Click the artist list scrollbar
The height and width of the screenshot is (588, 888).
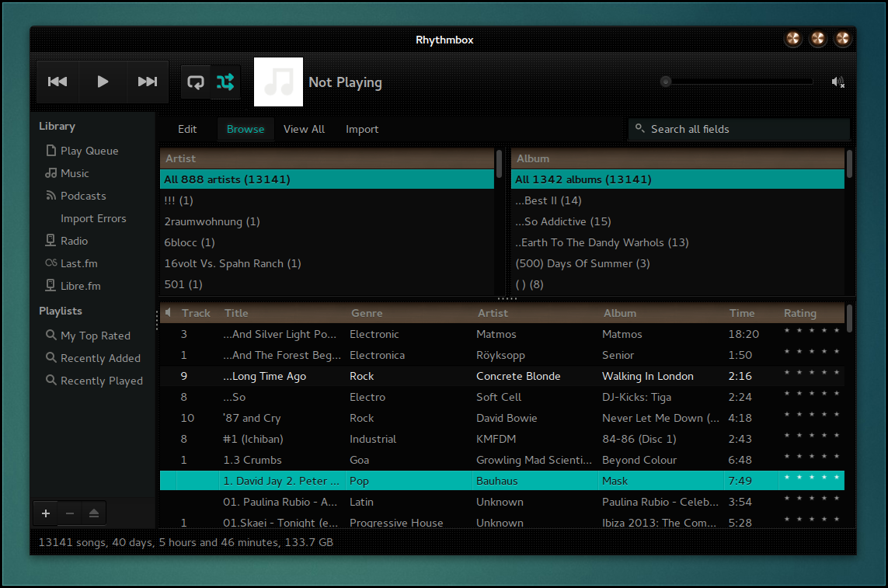(x=499, y=164)
